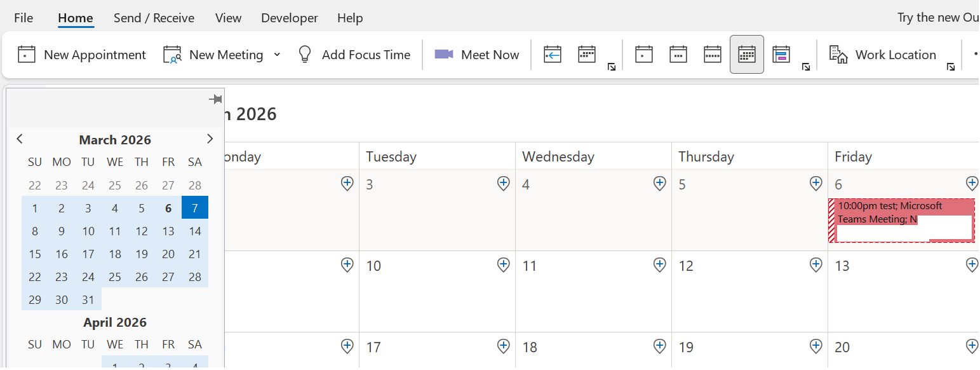Go to next month in mini calendar
This screenshot has height=370, width=980.
[x=210, y=139]
